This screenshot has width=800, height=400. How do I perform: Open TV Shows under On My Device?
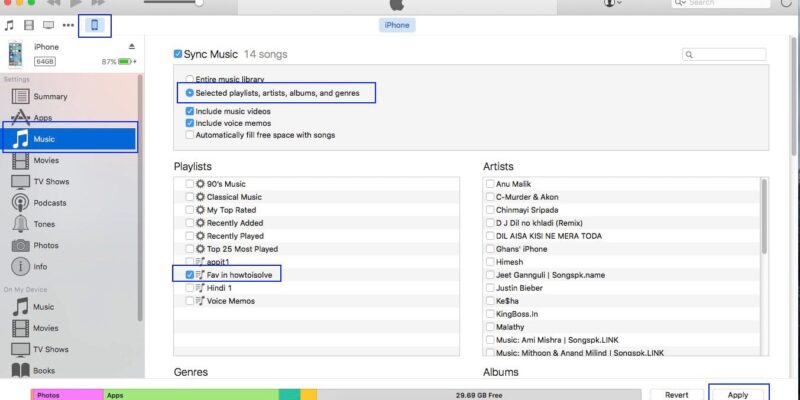point(51,349)
